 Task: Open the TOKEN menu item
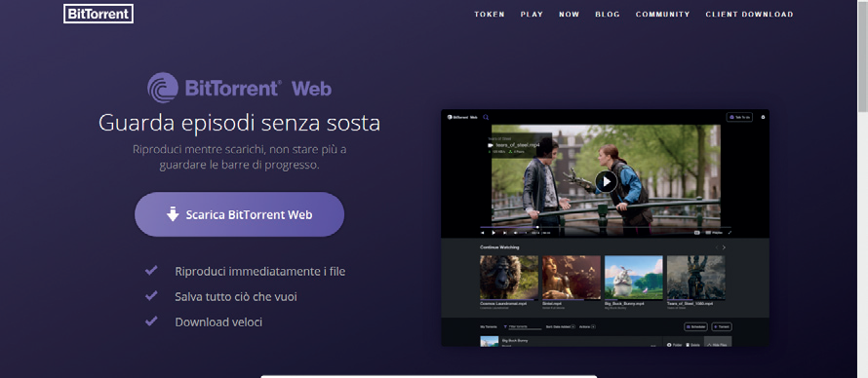[x=490, y=15]
